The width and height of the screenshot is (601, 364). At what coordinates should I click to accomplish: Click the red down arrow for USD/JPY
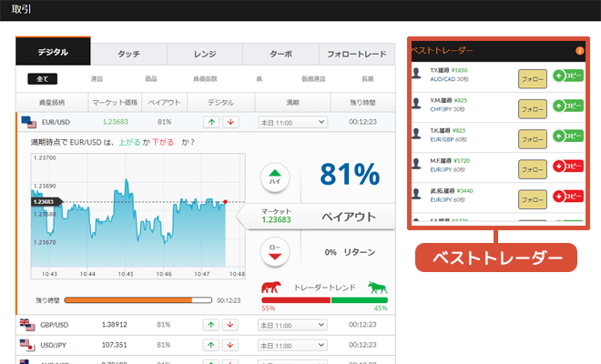[x=230, y=345]
